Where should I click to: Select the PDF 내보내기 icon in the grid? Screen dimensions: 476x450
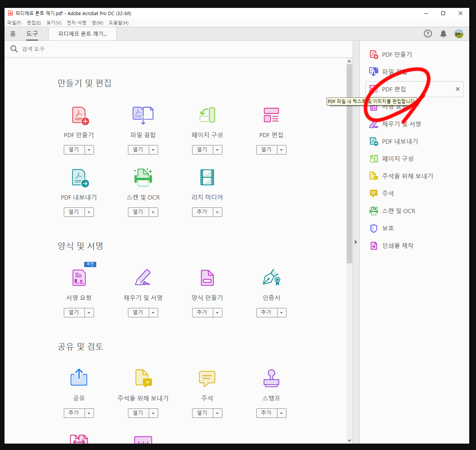[80, 178]
